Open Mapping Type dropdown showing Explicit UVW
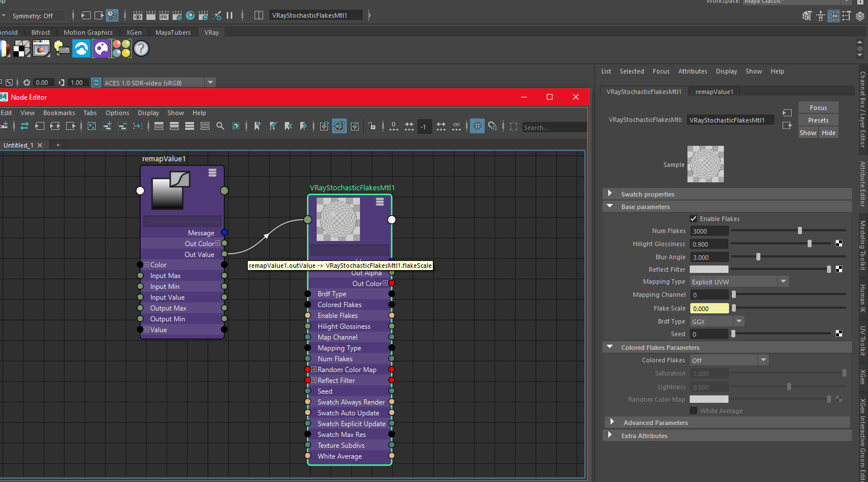The height and width of the screenshot is (482, 868). [x=739, y=281]
